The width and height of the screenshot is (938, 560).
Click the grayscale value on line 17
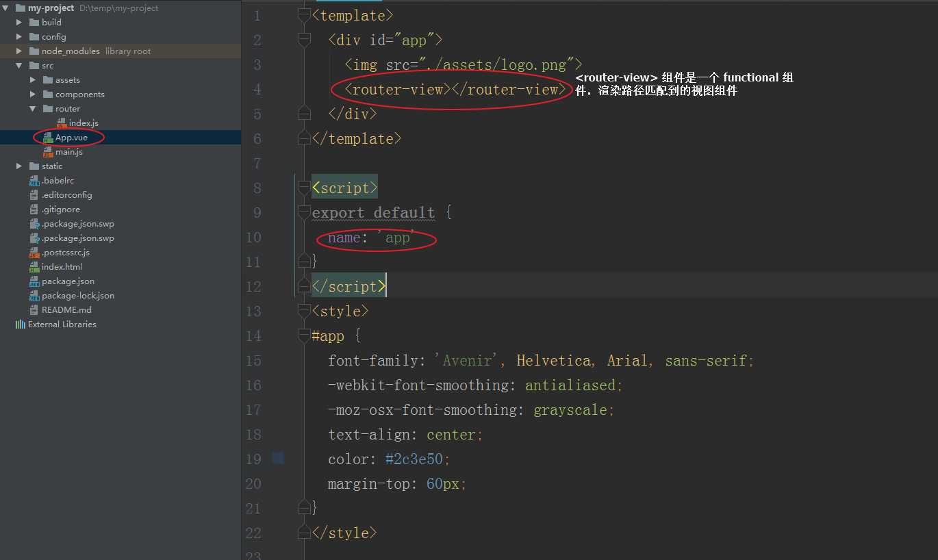[570, 410]
